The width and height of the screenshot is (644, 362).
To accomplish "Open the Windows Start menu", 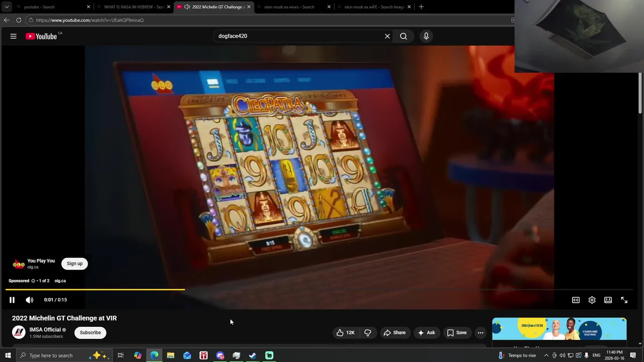I will (8, 355).
